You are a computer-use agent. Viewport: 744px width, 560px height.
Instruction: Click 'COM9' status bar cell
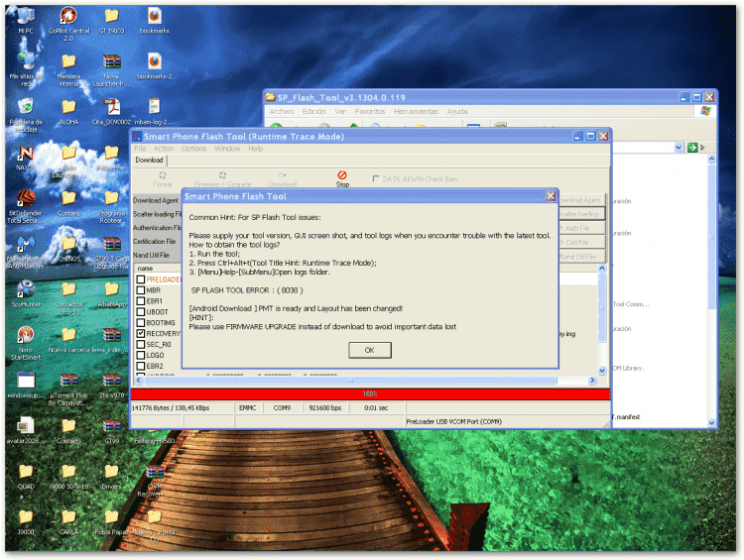coord(282,407)
